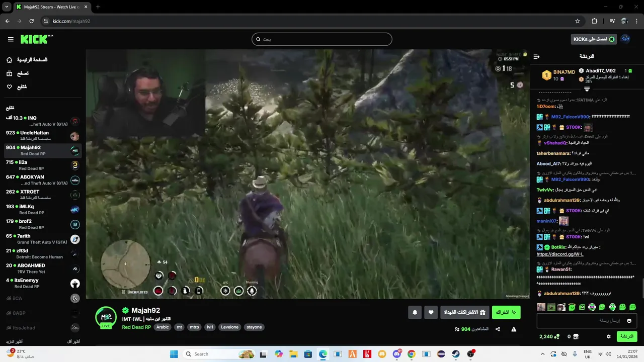644x362 pixels.
Task: Open the chat settings gear
Action: [609, 336]
